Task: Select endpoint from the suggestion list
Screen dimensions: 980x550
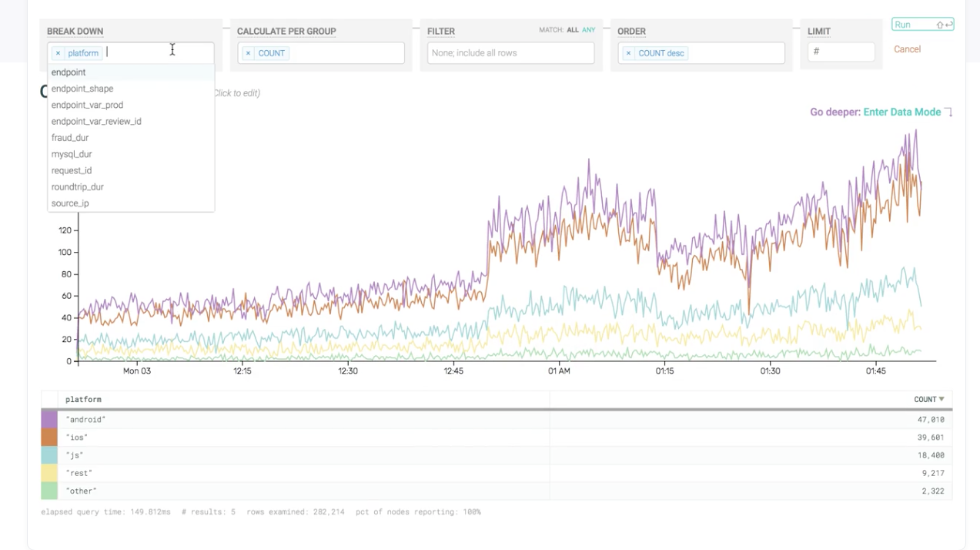Action: tap(131, 72)
